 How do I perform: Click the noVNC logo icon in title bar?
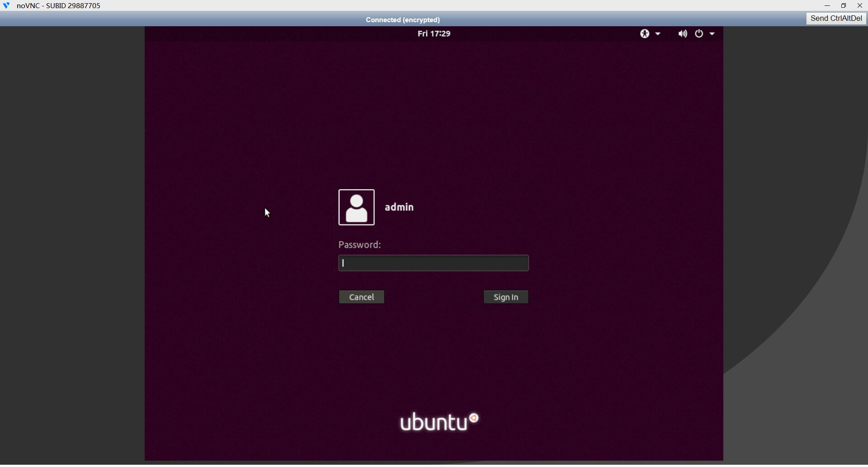(6, 5)
